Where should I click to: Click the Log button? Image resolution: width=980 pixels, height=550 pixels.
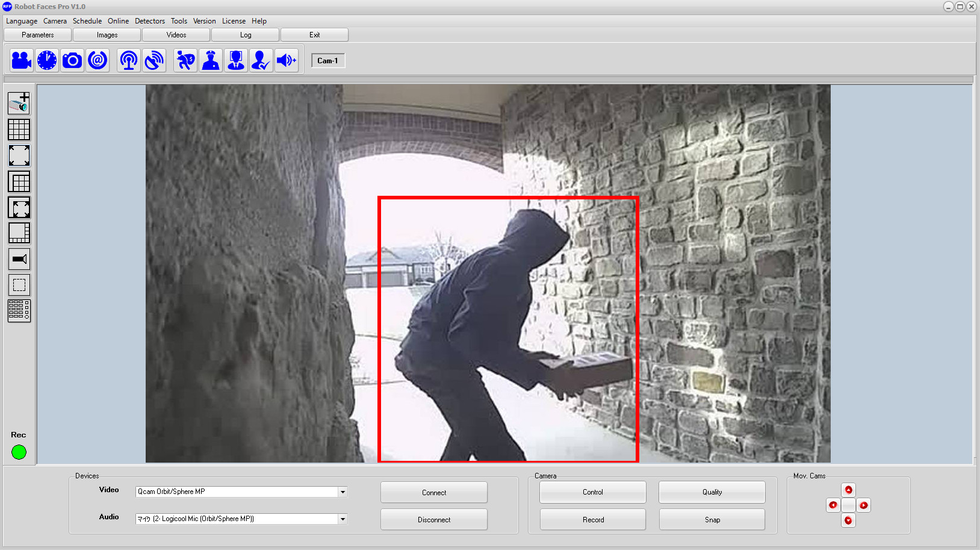point(246,35)
